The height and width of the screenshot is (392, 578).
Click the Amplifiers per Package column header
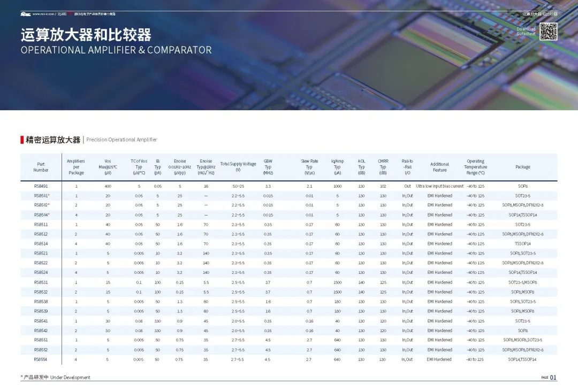(76, 167)
